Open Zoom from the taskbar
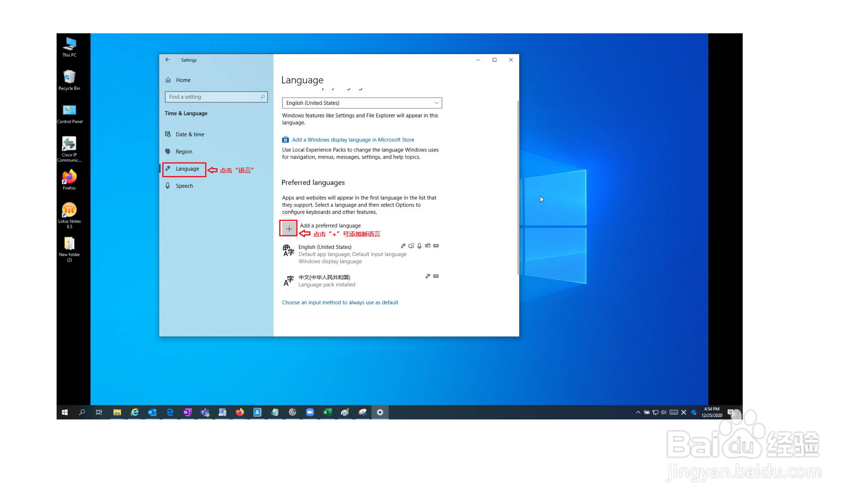 click(310, 412)
